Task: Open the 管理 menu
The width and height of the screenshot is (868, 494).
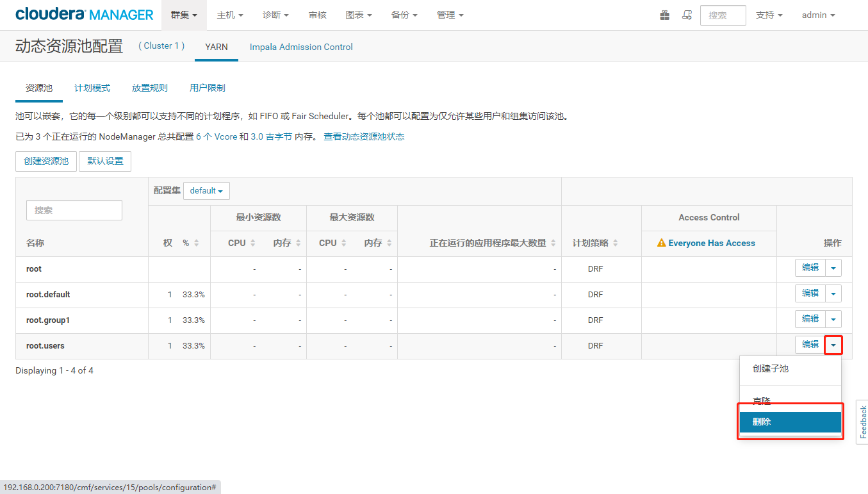Action: point(450,15)
